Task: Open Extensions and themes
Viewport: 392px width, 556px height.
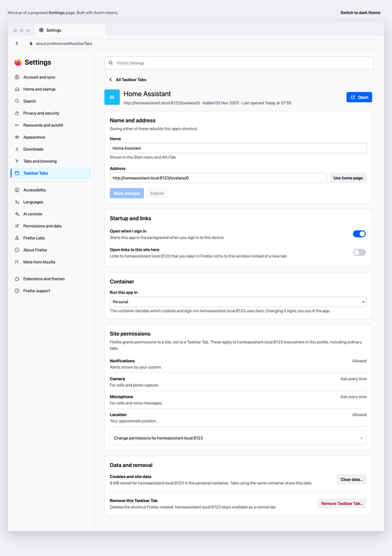Action: pyautogui.click(x=51, y=279)
